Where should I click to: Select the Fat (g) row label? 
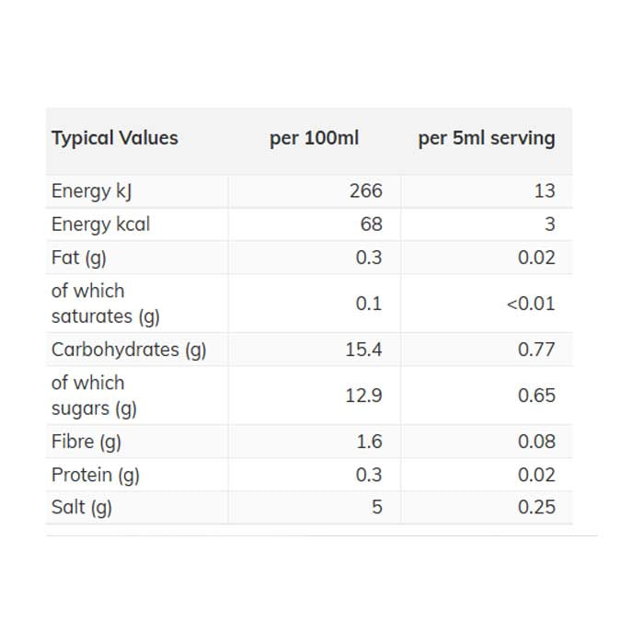(x=79, y=258)
